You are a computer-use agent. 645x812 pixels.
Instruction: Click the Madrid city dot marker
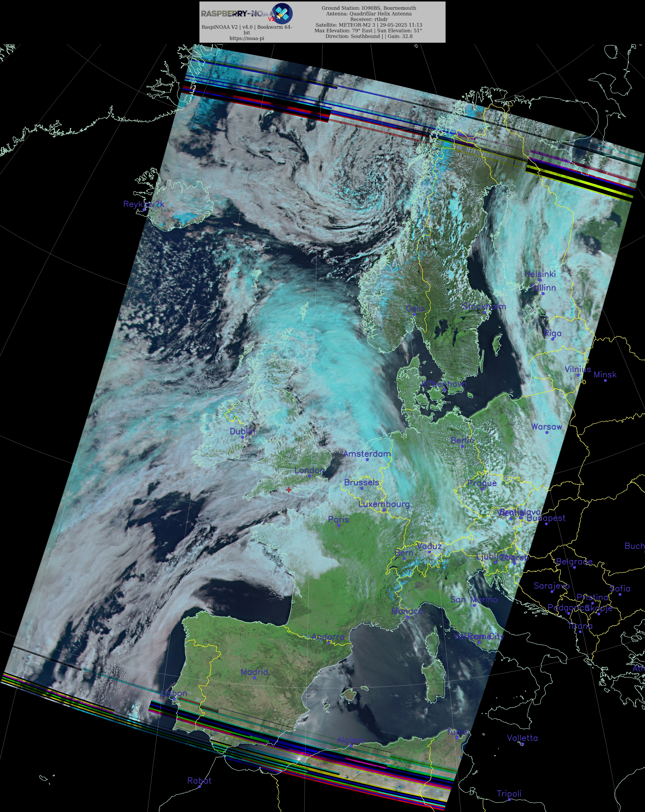[254, 678]
